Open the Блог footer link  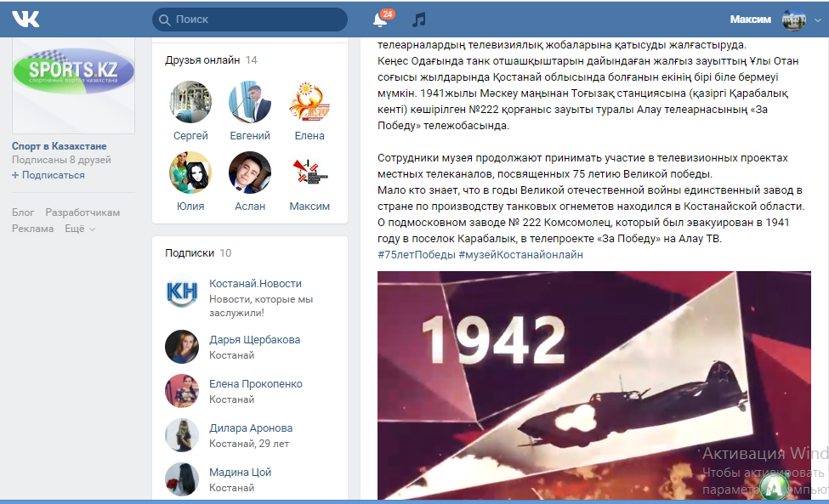23,212
